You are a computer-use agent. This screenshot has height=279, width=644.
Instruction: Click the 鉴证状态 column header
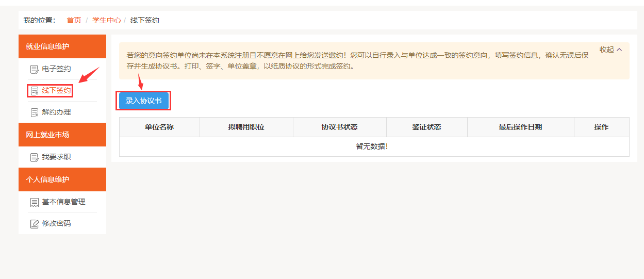[x=426, y=127]
